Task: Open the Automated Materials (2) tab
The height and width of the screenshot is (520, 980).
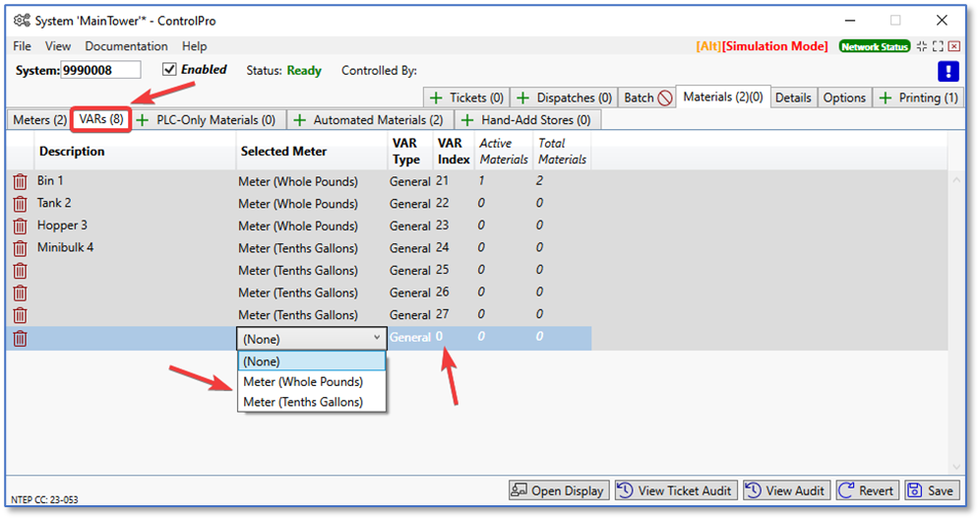Action: pyautogui.click(x=377, y=119)
